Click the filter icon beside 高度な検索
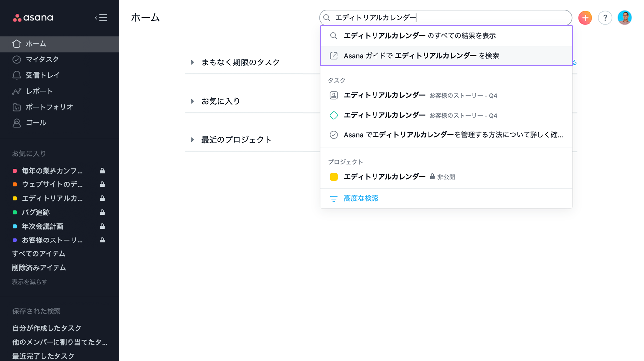The image size is (644, 361). pos(334,199)
